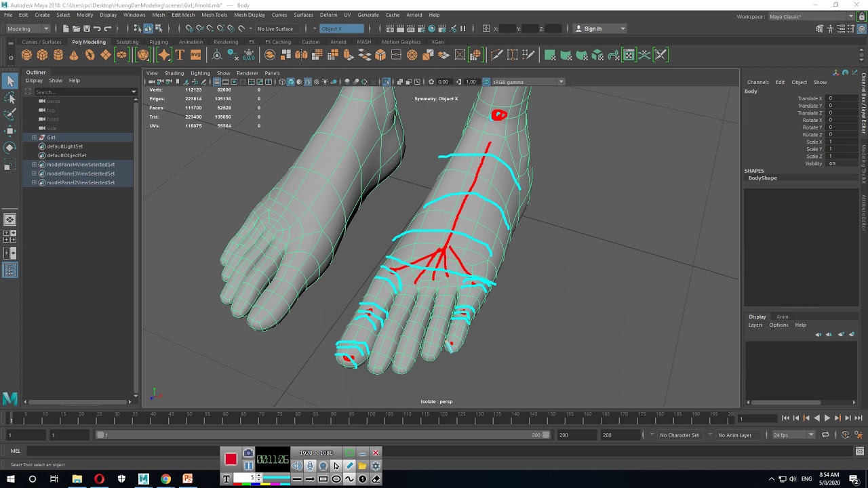Toggle webcam in recorder toolbar
Viewport: 868px width, 488px height.
coord(323,466)
